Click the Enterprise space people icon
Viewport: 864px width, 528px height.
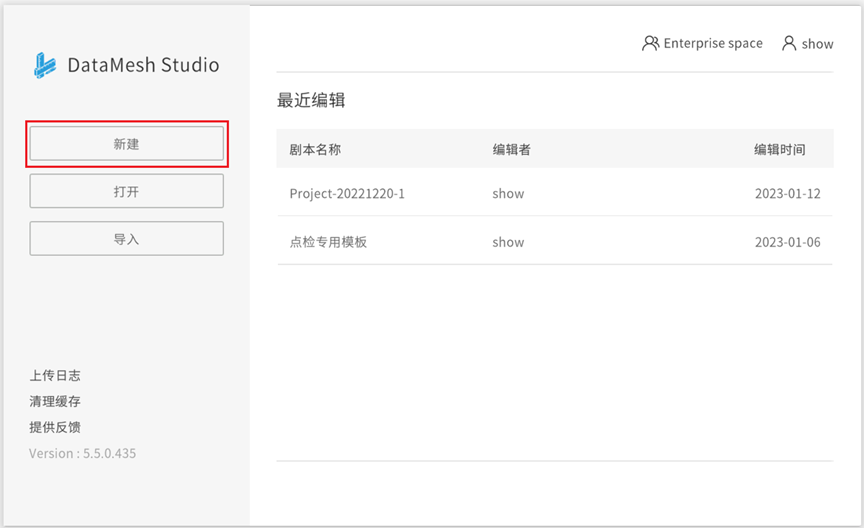point(650,43)
